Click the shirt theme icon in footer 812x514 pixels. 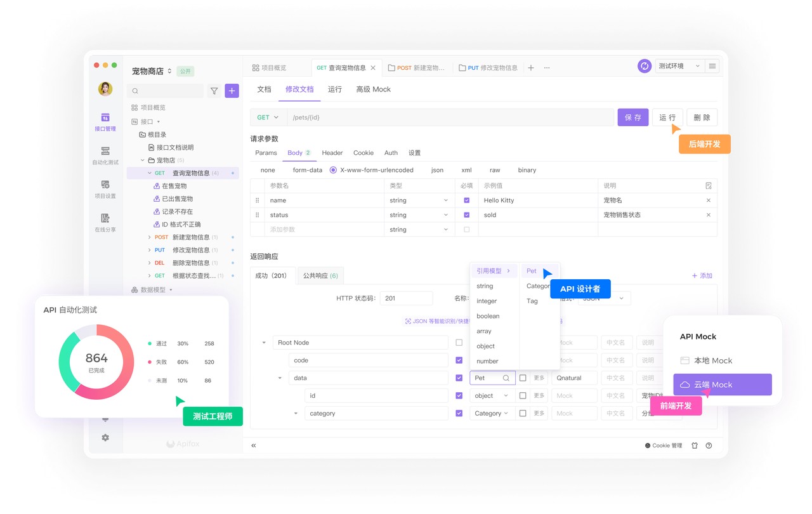click(695, 445)
